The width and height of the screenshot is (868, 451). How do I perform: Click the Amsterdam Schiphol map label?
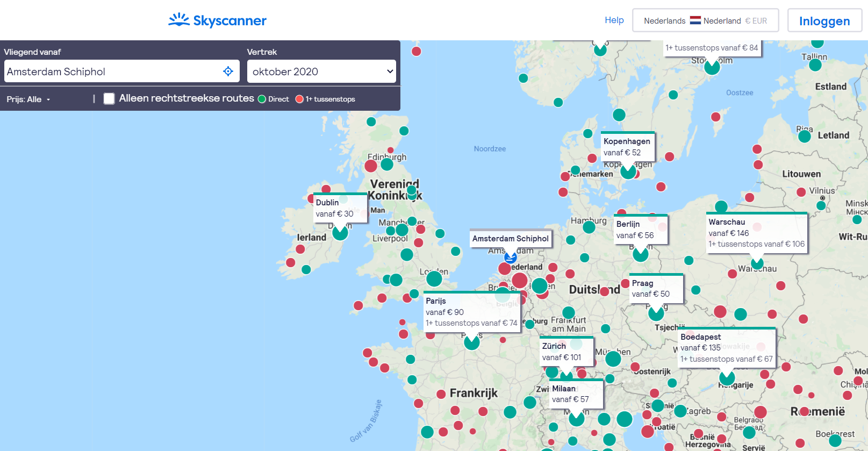tap(511, 239)
